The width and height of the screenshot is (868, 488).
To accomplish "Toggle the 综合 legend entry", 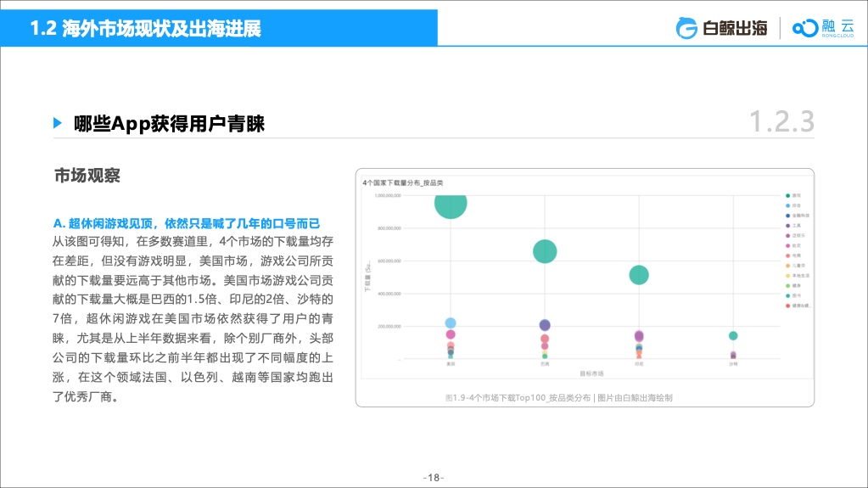I will pyautogui.click(x=793, y=205).
